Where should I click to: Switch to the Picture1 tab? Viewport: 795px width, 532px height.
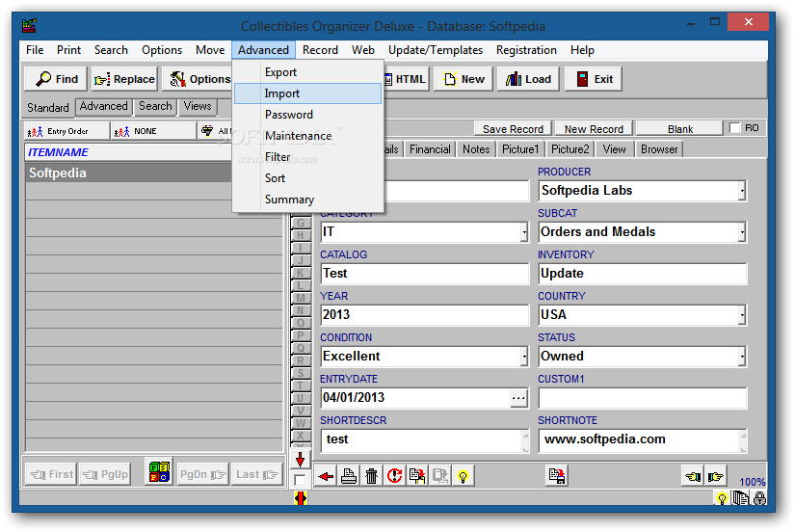click(x=520, y=149)
